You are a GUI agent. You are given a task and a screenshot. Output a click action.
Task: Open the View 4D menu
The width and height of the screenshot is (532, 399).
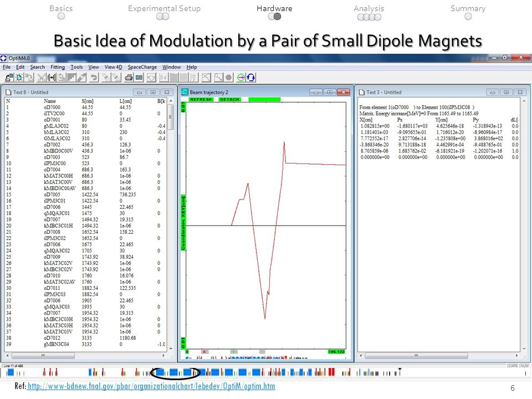113,67
